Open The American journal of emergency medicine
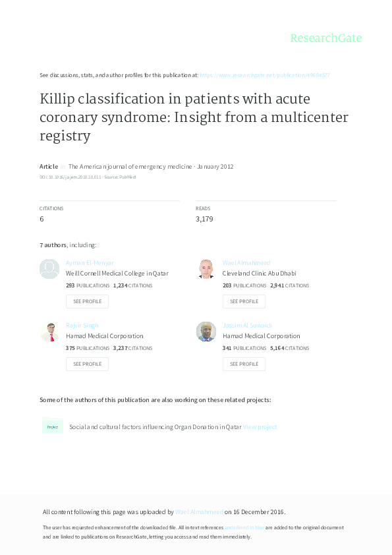This screenshot has height=555, width=392. pos(130,166)
